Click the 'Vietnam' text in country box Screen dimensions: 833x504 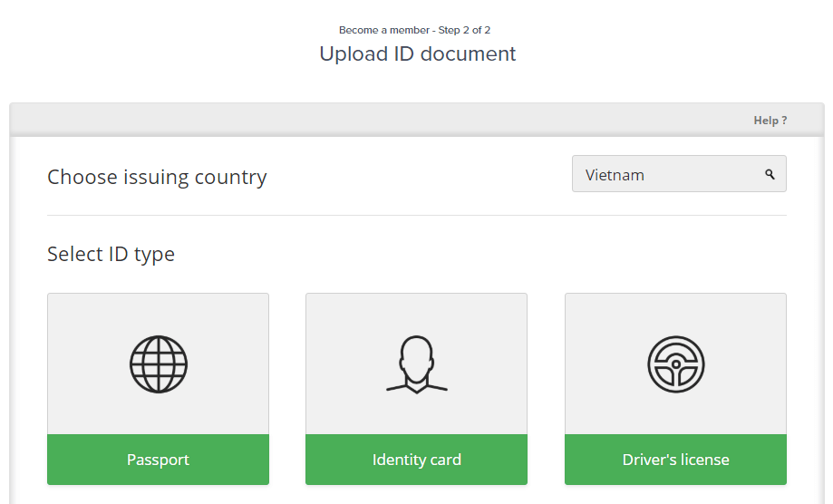615,175
